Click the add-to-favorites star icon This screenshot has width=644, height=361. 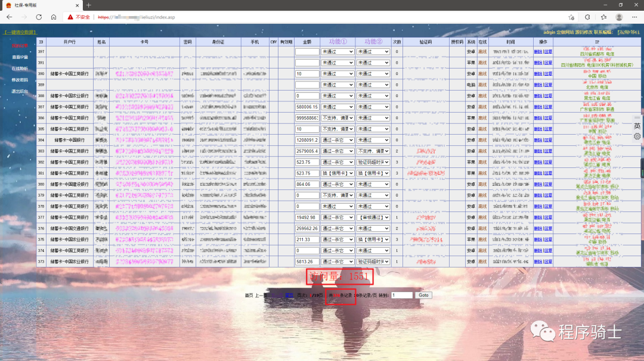(x=571, y=17)
